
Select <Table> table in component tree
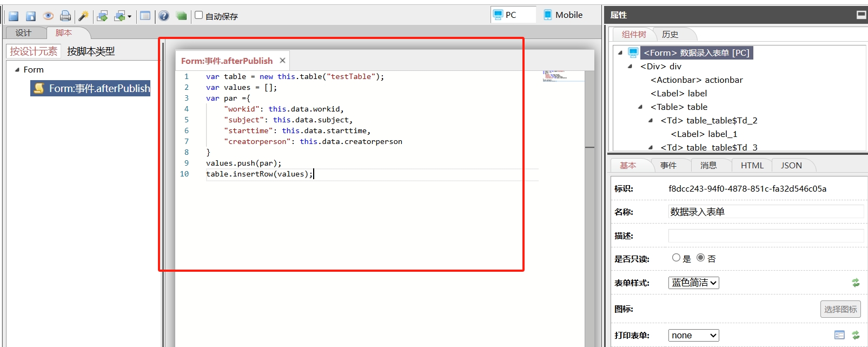pos(679,107)
